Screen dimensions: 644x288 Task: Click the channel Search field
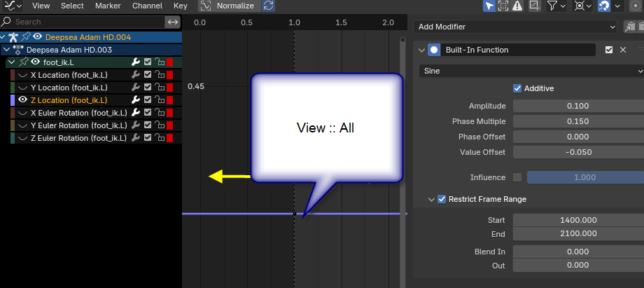coord(83,22)
